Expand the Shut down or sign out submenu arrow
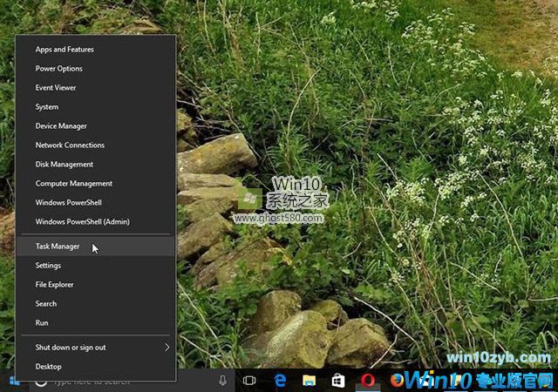558x392 pixels. (x=167, y=348)
